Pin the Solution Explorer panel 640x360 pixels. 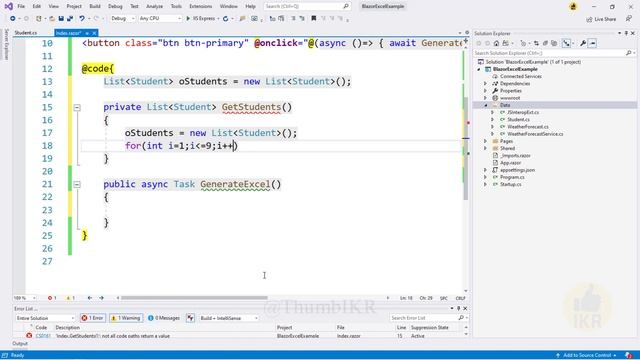click(626, 33)
